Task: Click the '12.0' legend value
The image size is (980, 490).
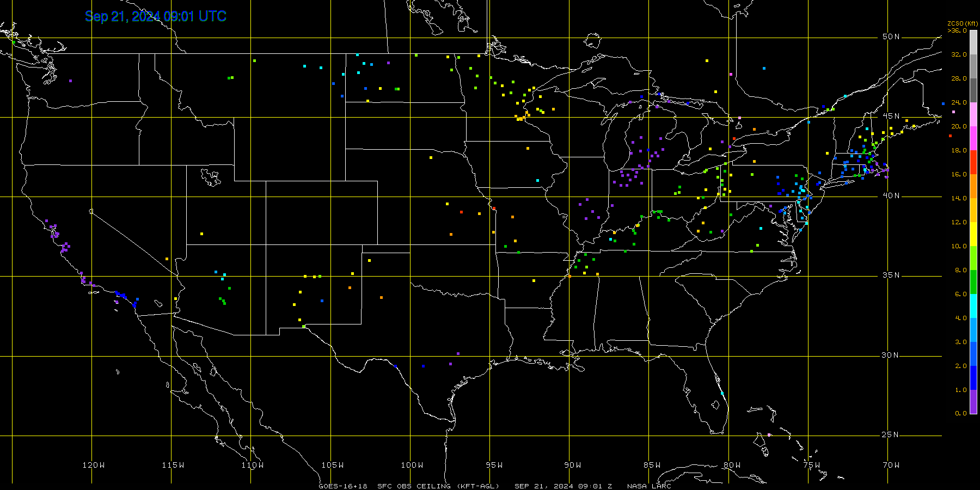Action: click(x=959, y=222)
